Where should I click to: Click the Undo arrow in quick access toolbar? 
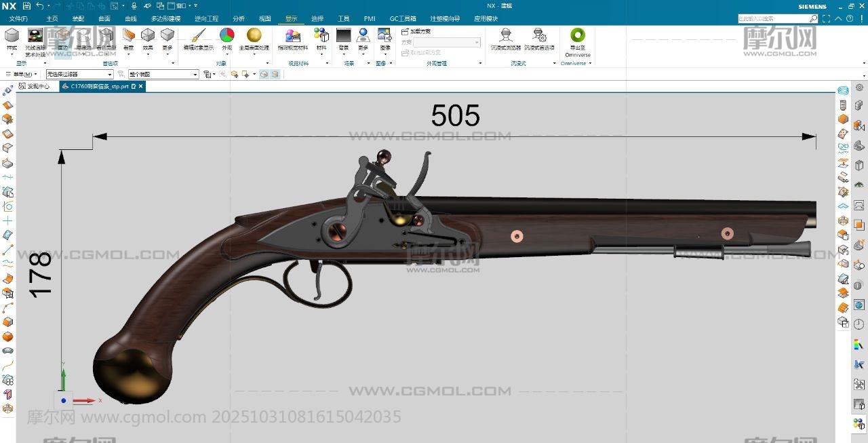(x=39, y=6)
